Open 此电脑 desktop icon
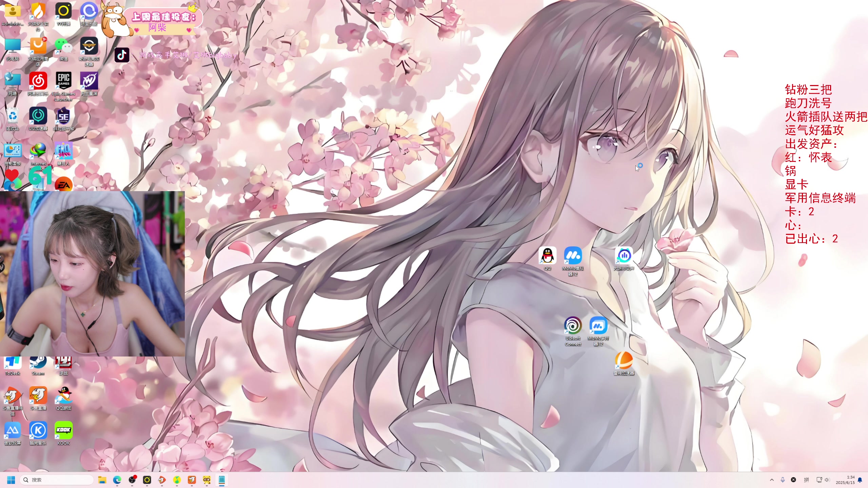Image resolution: width=868 pixels, height=488 pixels. point(13,49)
